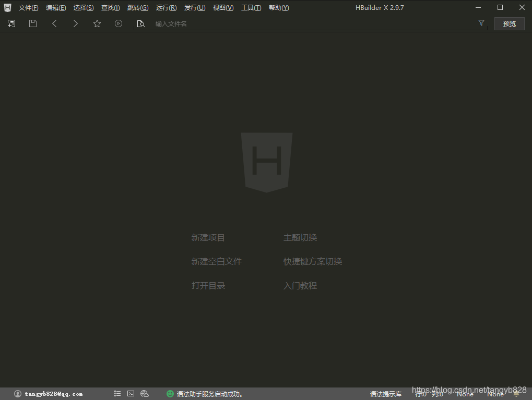Click the 预览 preview button
Viewport: 532px width, 400px height.
[509, 24]
